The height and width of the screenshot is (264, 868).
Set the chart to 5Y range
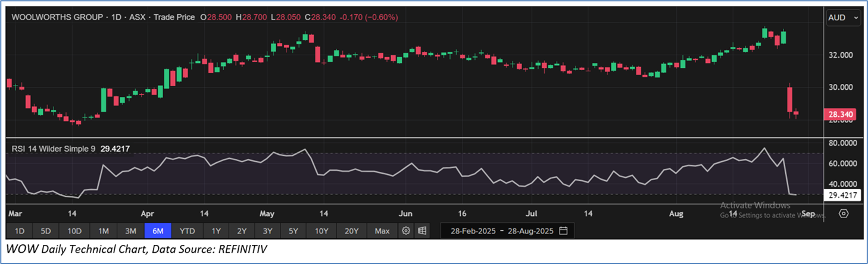pos(295,231)
